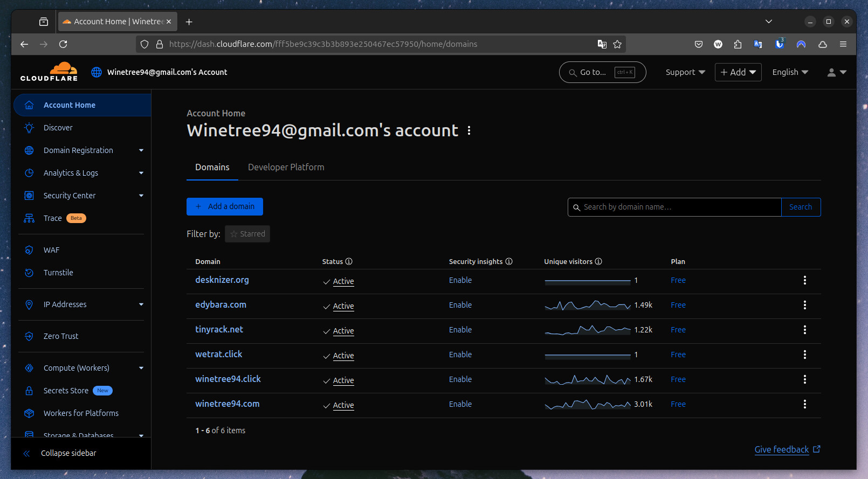The image size is (868, 479).
Task: Open desknizer.org domain
Action: [222, 280]
